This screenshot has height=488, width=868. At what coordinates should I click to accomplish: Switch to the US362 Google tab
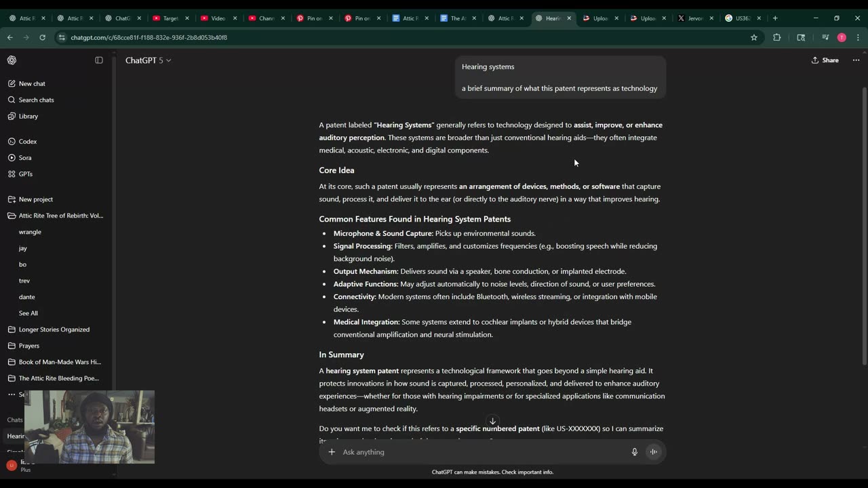point(743,18)
